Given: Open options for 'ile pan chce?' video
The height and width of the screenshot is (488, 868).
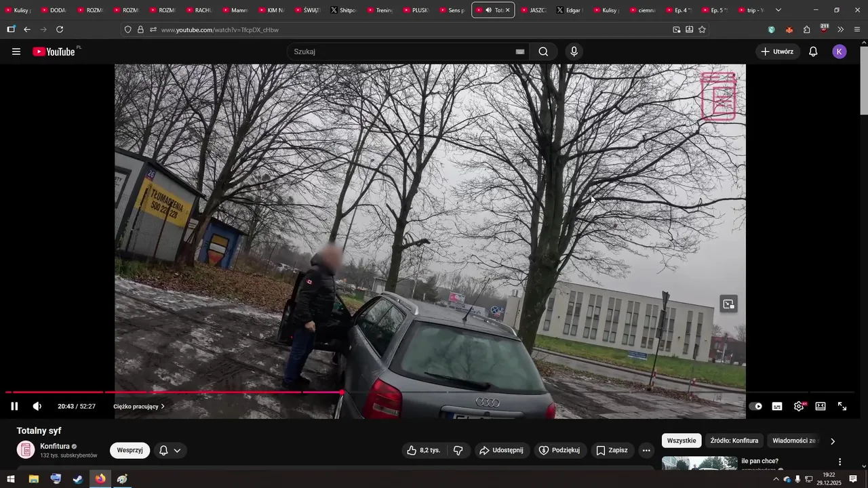Looking at the screenshot, I should [x=840, y=462].
